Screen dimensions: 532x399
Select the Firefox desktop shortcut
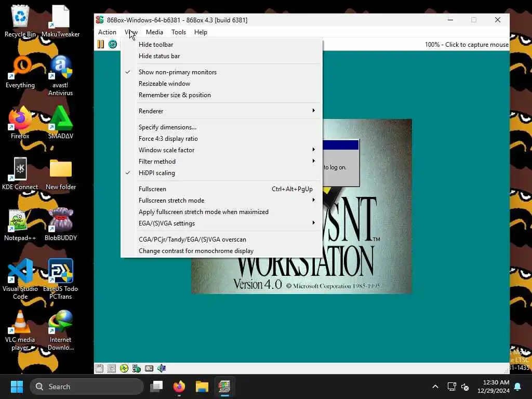click(x=20, y=123)
